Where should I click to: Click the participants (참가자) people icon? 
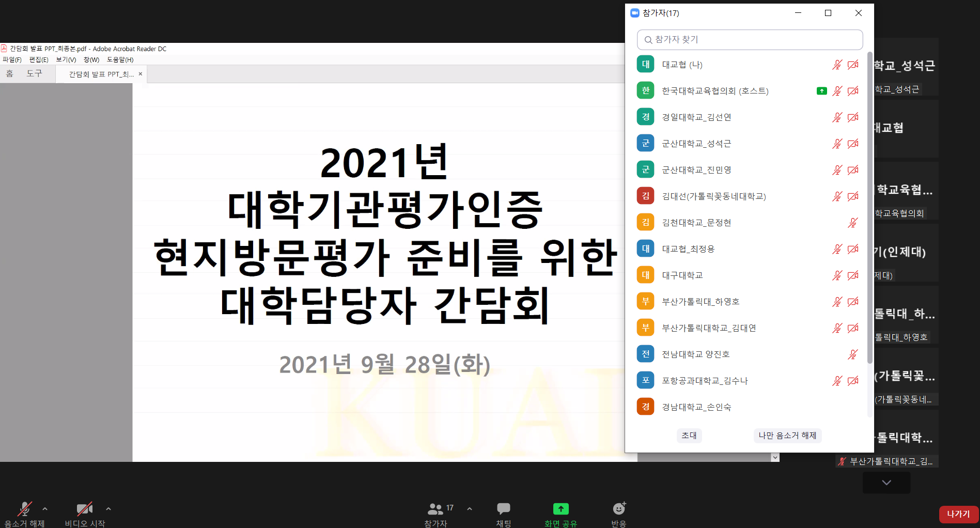[435, 509]
